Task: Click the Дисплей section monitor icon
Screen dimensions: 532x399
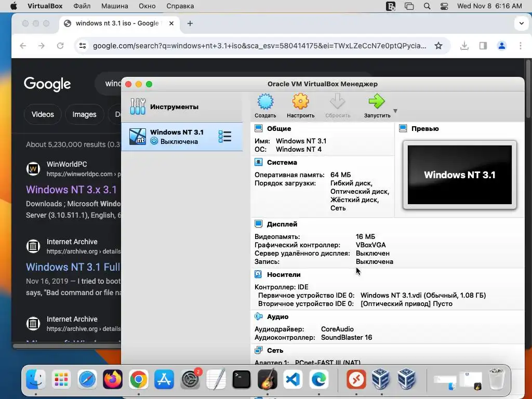Action: click(259, 224)
